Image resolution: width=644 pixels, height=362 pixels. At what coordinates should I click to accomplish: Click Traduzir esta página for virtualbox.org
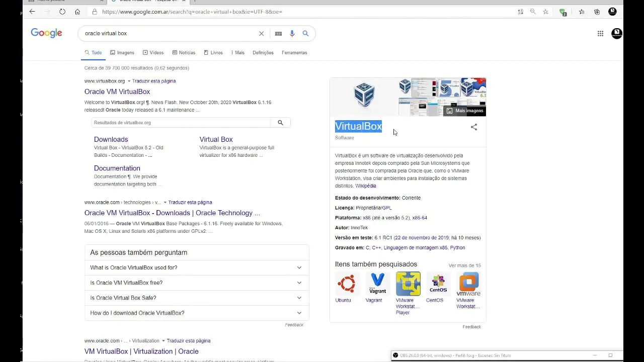pyautogui.click(x=154, y=81)
